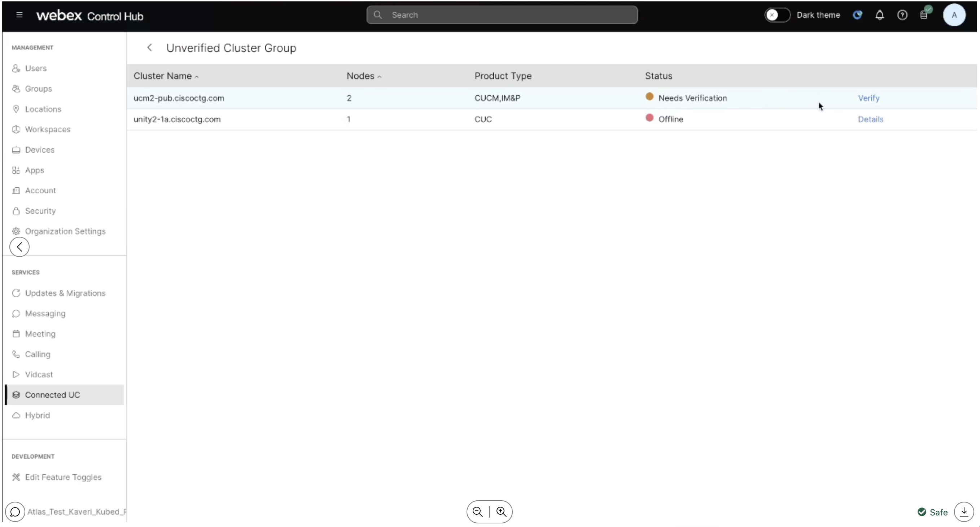The height and width of the screenshot is (527, 980).
Task: Open Locations settings
Action: coord(43,109)
